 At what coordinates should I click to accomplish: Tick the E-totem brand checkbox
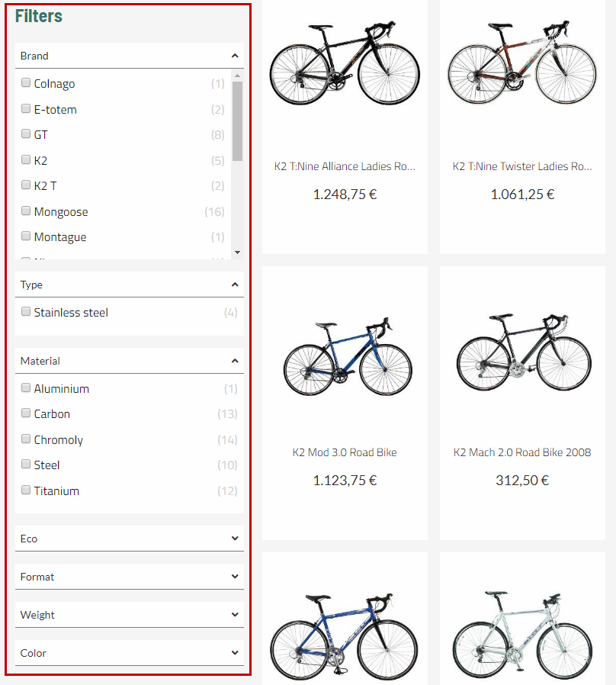pyautogui.click(x=26, y=108)
